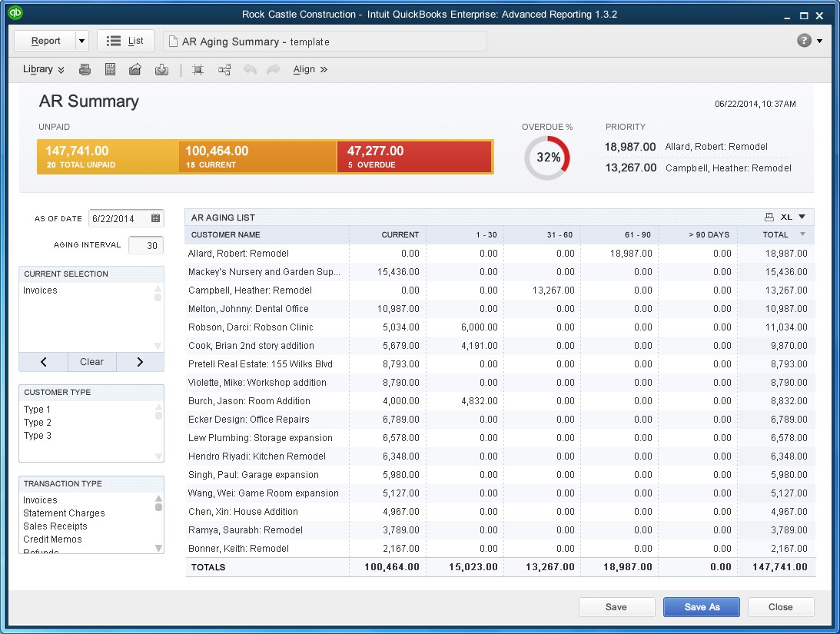Click the XL export label in AR Aging List
This screenshot has width=840, height=634.
coord(786,217)
